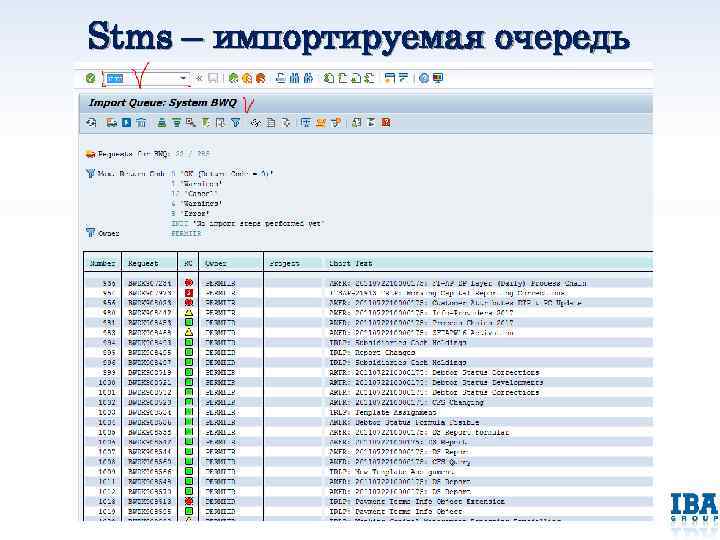Screen dimensions: 720x540
Task: Click the Number column header
Action: [x=102, y=264]
